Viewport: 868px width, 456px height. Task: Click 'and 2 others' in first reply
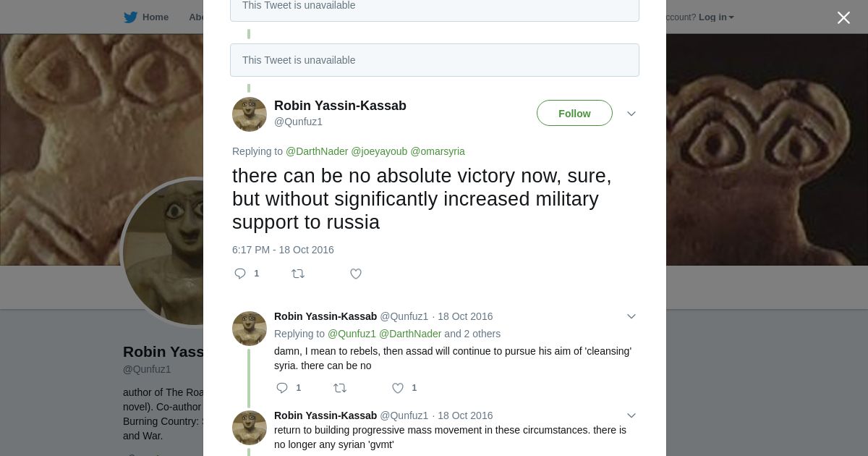pyautogui.click(x=472, y=334)
